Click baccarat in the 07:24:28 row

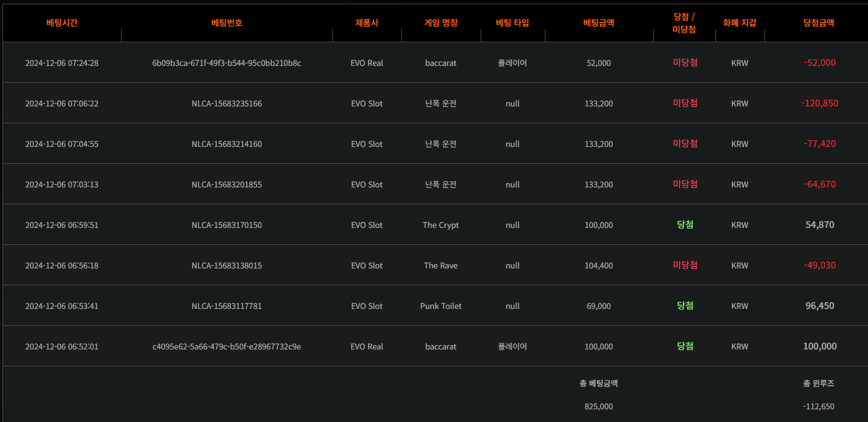point(441,63)
